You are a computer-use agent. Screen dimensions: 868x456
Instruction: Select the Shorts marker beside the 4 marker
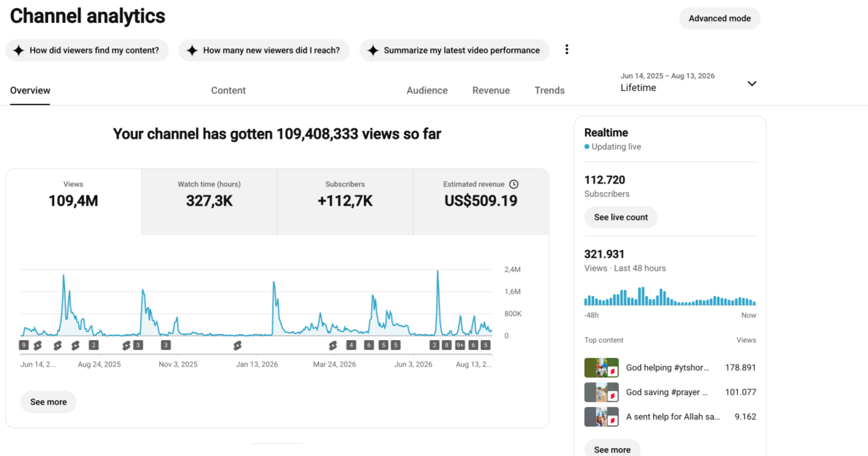333,346
